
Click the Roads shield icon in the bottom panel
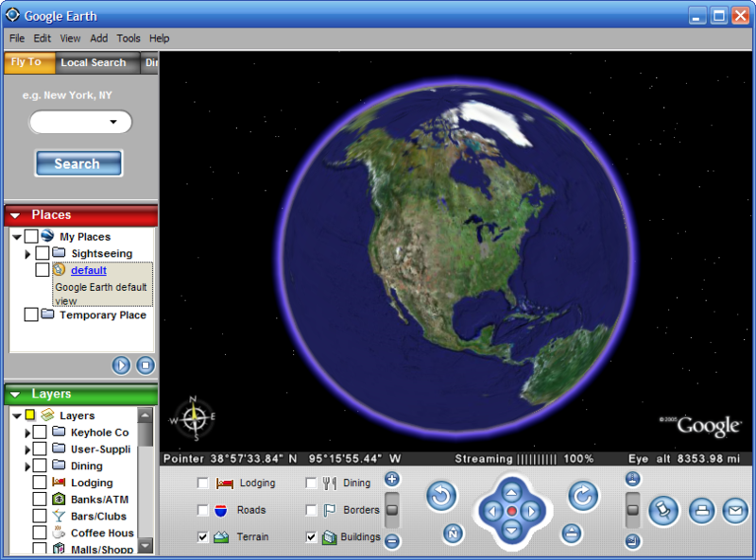(221, 510)
